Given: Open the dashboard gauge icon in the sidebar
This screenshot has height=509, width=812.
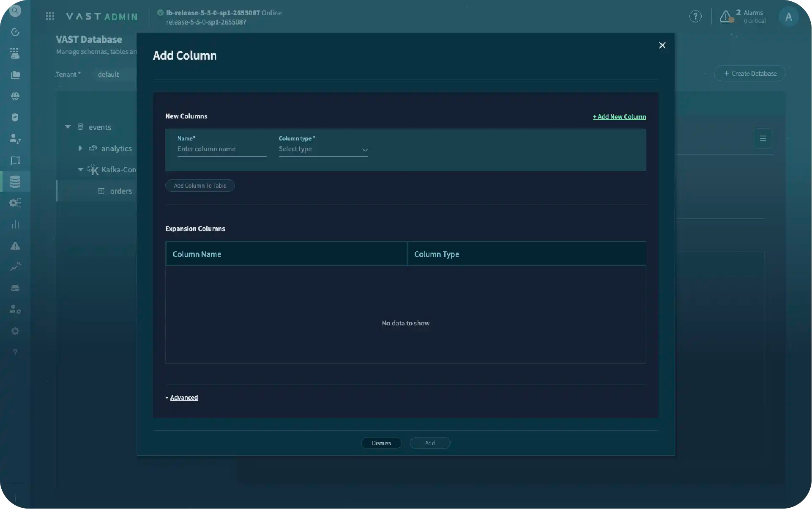Looking at the screenshot, I should coord(15,32).
